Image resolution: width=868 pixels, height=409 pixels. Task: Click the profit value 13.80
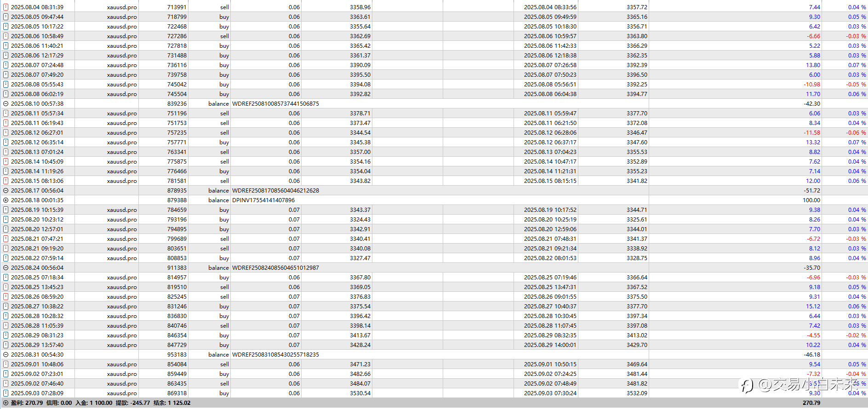[x=813, y=65]
